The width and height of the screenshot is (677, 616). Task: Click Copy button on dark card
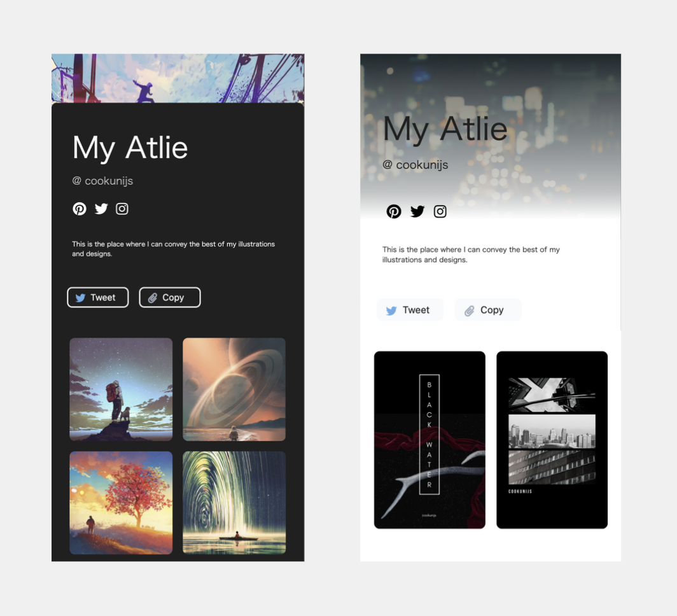170,297
